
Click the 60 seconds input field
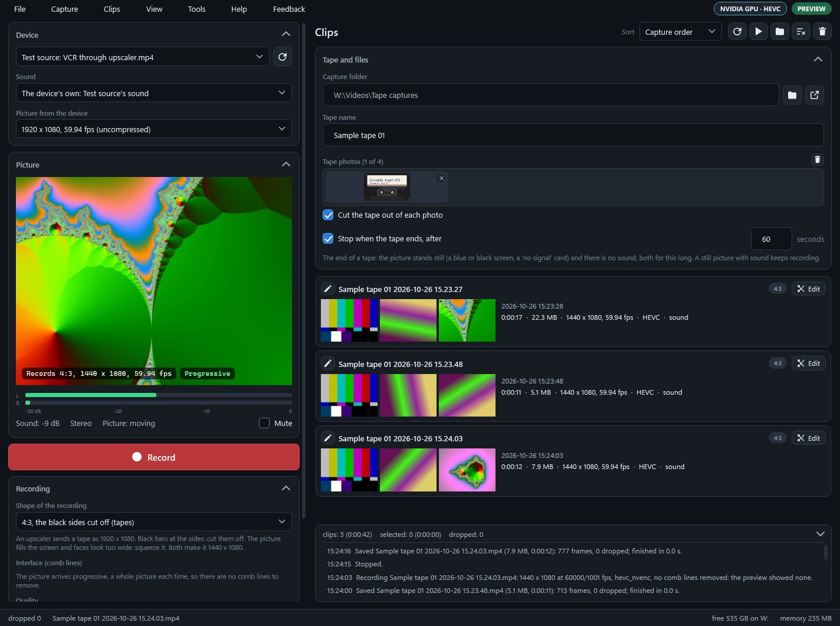click(772, 239)
